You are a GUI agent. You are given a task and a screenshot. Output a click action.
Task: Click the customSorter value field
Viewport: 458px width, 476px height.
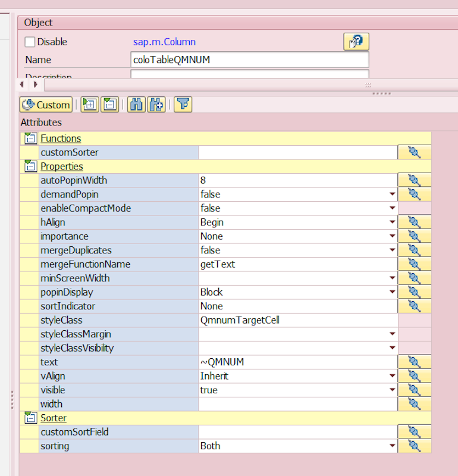[x=298, y=152]
